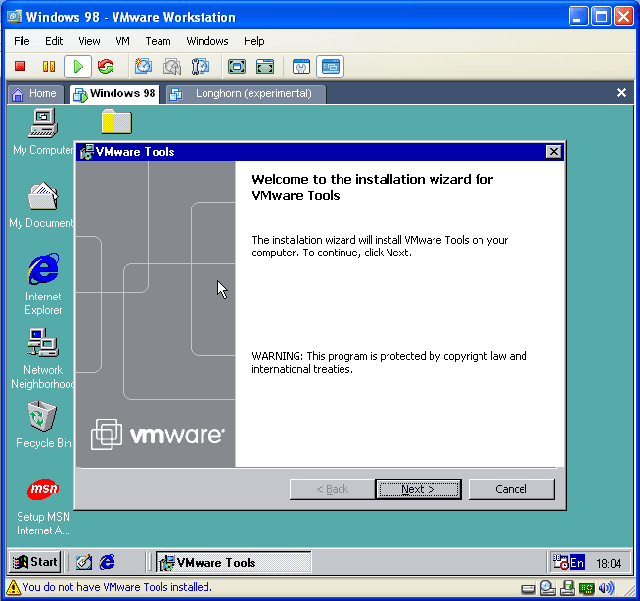
Task: Switch to the Home tab
Action: [x=36, y=94]
